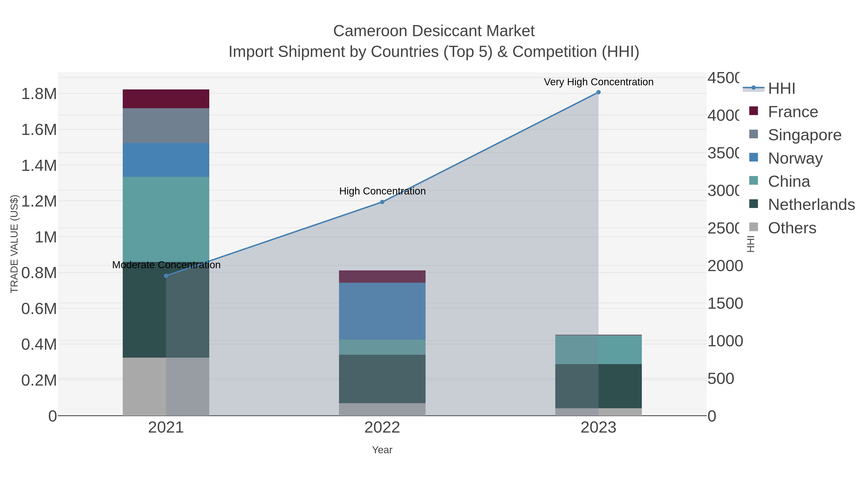Click the HHI marker for 2022

[x=382, y=202]
